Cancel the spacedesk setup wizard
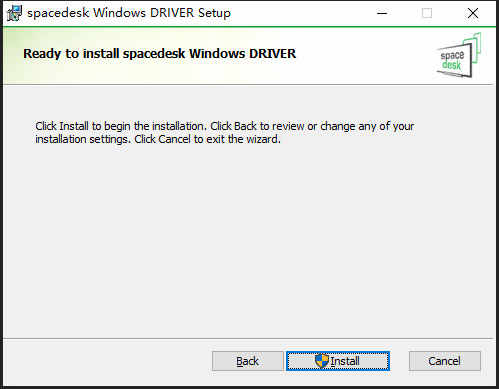 point(445,361)
